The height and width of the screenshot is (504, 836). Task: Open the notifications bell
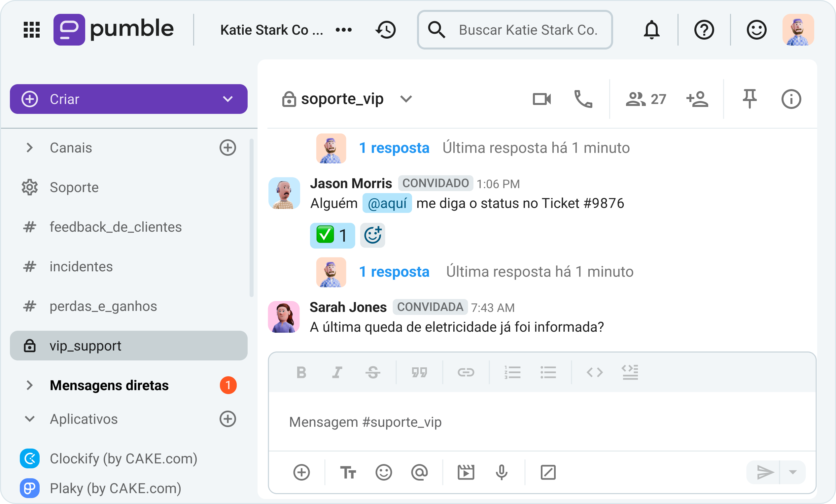(x=651, y=30)
